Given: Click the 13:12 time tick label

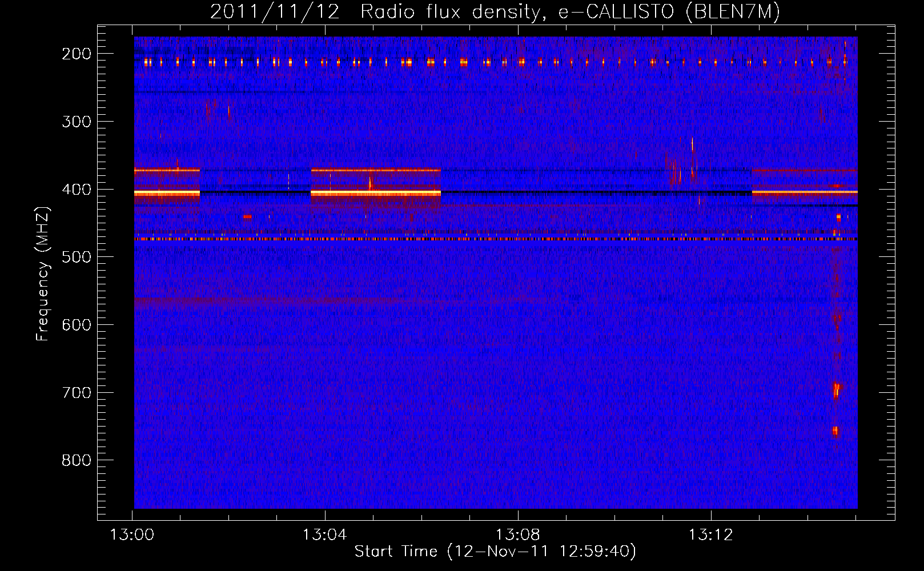Looking at the screenshot, I should [711, 535].
